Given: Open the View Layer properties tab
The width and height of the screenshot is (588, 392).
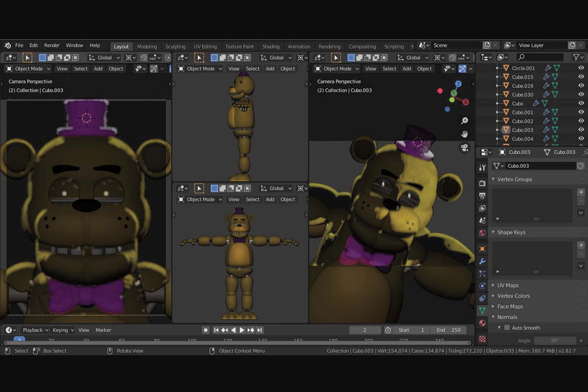Looking at the screenshot, I should [483, 208].
